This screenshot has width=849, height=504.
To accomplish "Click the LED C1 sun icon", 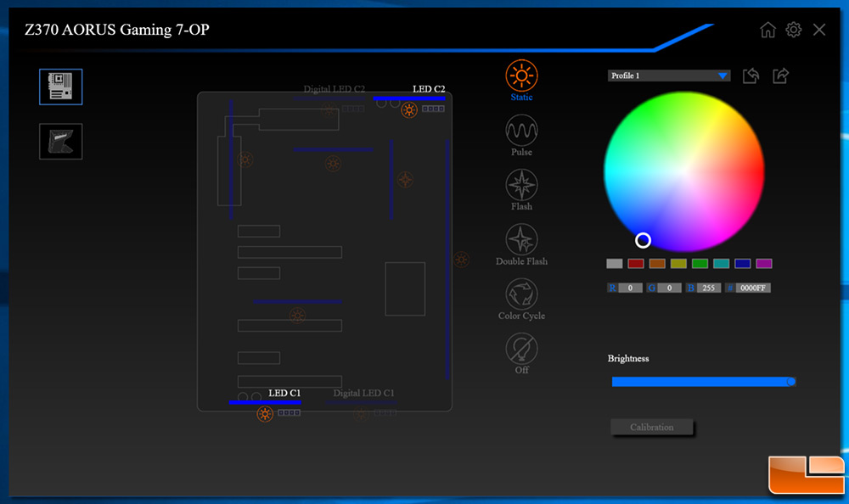I will point(265,414).
